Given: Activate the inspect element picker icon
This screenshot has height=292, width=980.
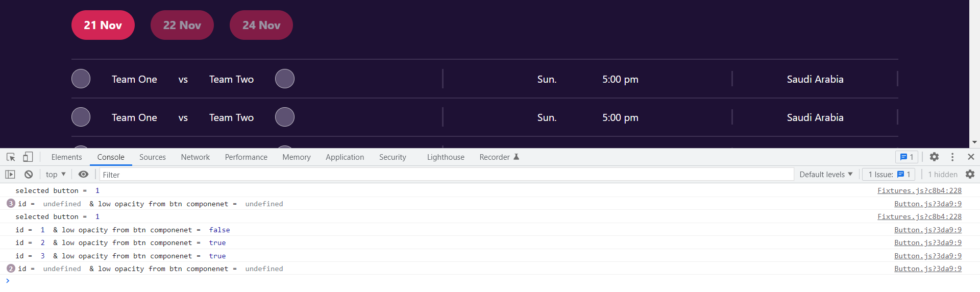Looking at the screenshot, I should click(x=11, y=157).
